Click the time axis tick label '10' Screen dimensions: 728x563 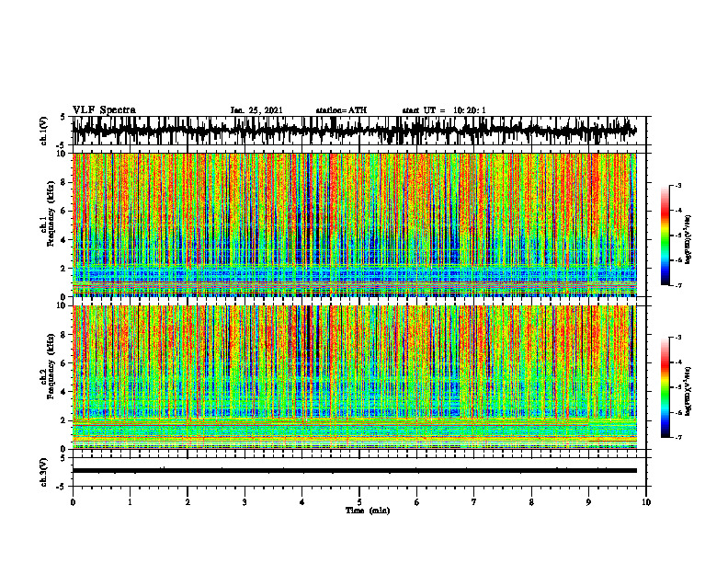646,502
